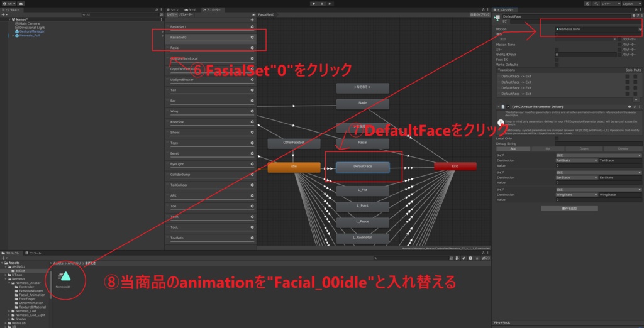Toggle the eye icon beside FasialSet0 breadcrumb
This screenshot has width=644, height=328.
pos(254,14)
